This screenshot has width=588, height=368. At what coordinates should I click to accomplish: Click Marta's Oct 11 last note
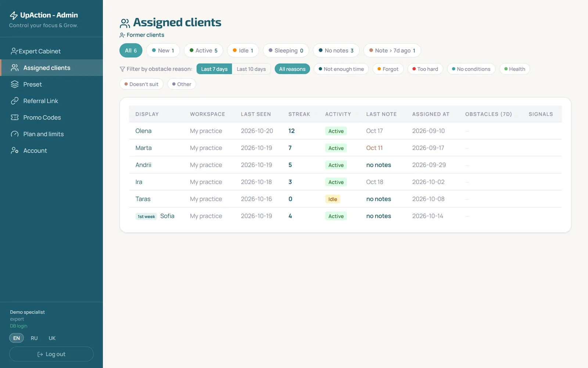coord(374,148)
